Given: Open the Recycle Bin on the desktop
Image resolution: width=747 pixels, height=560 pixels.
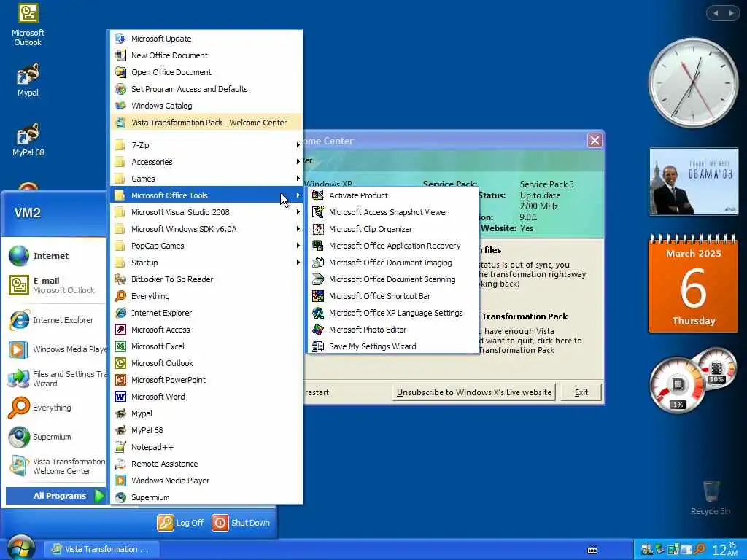Looking at the screenshot, I should [x=711, y=497].
